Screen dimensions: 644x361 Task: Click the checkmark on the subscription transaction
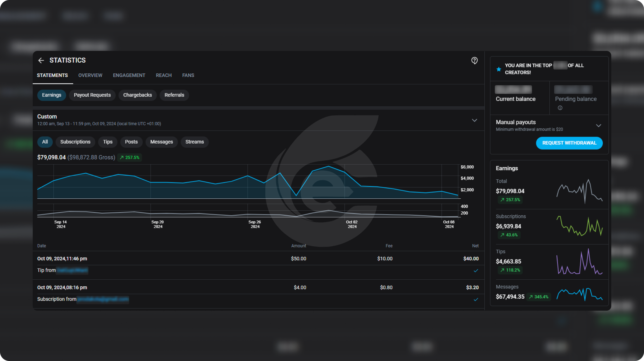coord(476,300)
